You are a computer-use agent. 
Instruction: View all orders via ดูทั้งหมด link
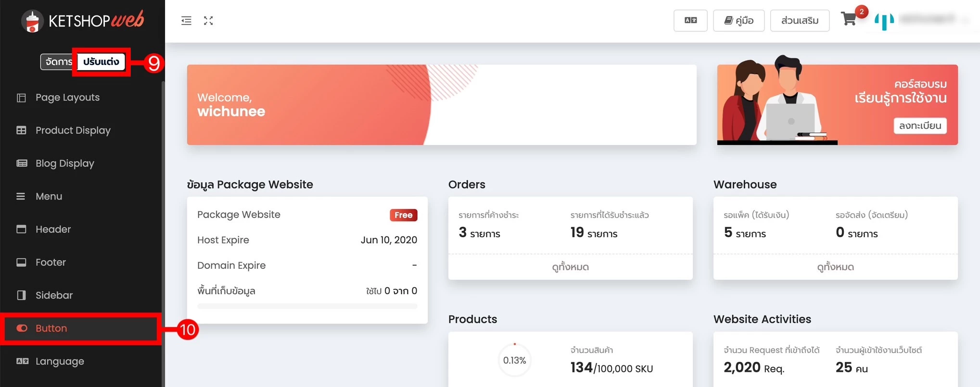[x=570, y=267]
